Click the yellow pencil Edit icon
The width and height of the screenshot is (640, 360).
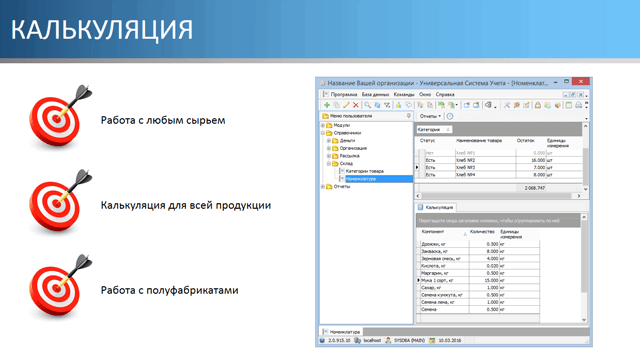(346, 105)
